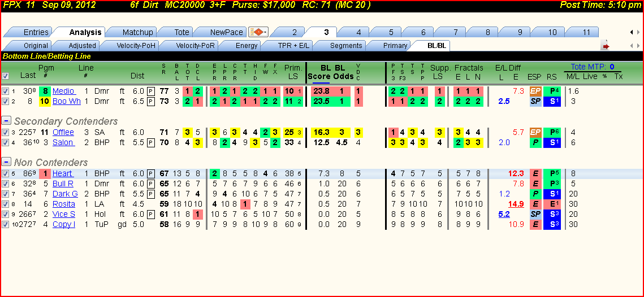The image size is (644, 297).
Task: Open the Dark G horse link
Action: coord(65,194)
